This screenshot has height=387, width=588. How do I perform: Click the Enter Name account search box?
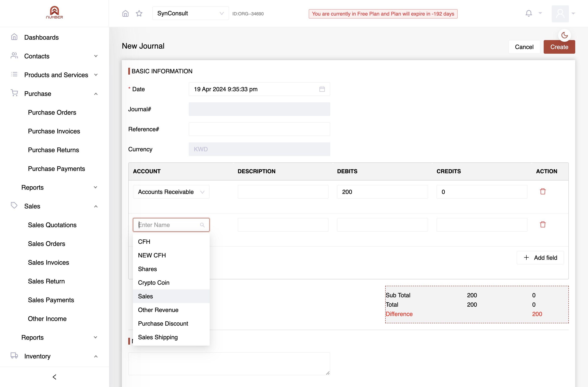tap(171, 225)
